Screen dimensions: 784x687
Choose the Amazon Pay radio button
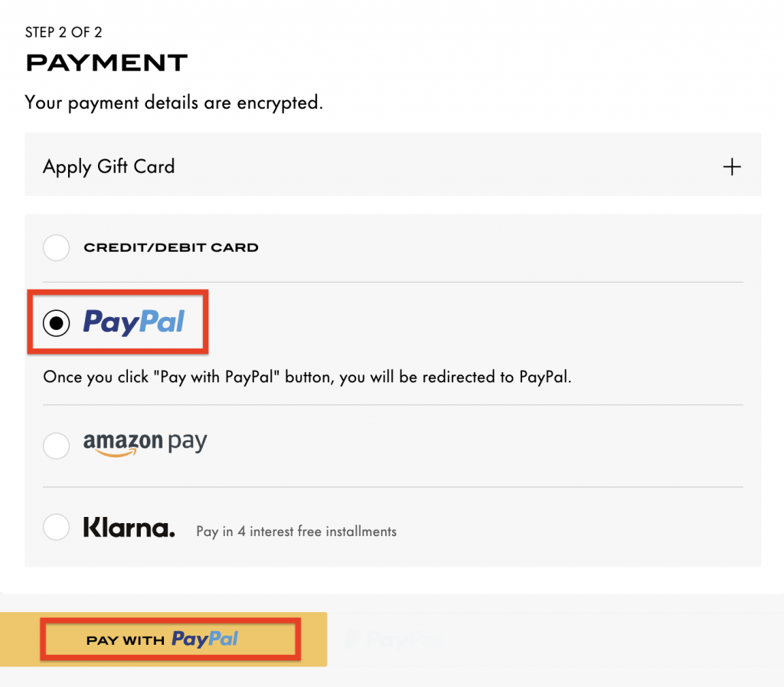pos(57,445)
